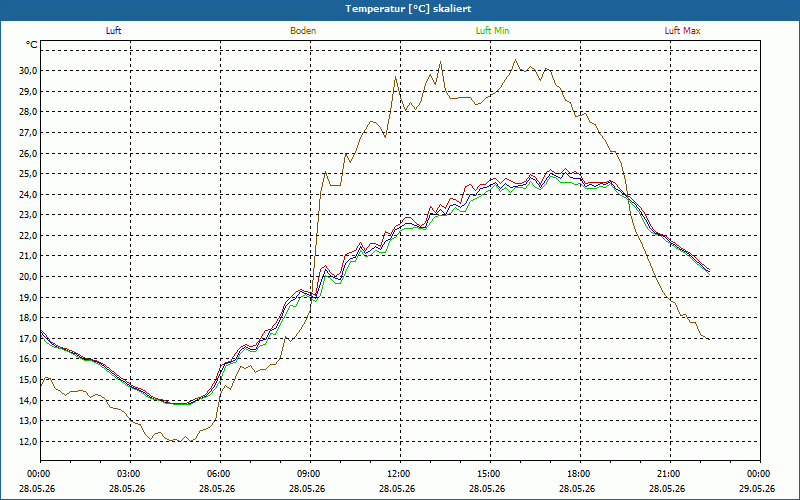Click the brown Boden curve peak near 16:00
This screenshot has height=500, width=800.
point(515,60)
